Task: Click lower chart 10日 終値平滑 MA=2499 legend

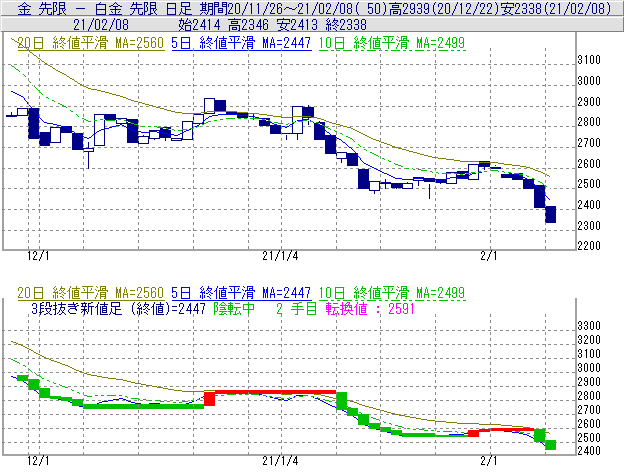Action: coord(392,293)
